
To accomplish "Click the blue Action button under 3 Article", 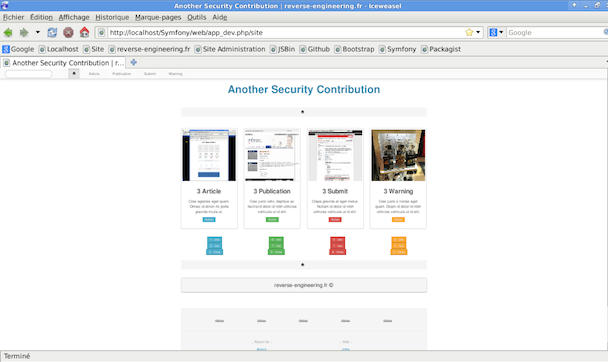I will (x=209, y=220).
